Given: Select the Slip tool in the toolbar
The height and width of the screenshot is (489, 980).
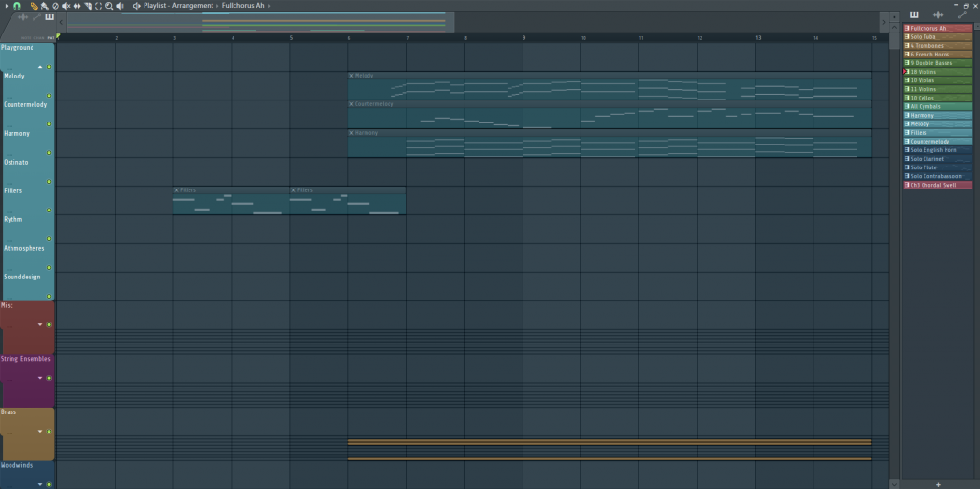Looking at the screenshot, I should pyautogui.click(x=77, y=6).
